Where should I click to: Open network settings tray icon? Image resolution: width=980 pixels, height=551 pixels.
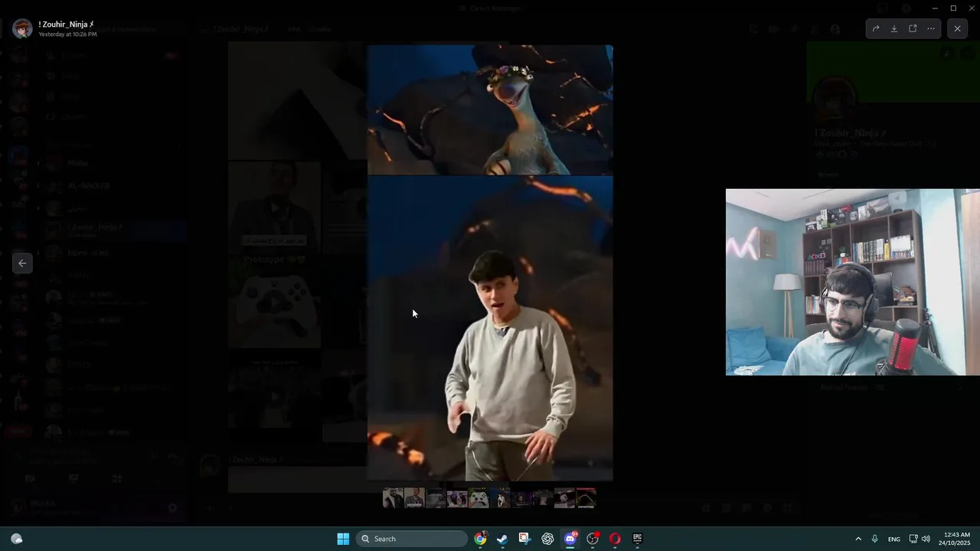(x=913, y=539)
